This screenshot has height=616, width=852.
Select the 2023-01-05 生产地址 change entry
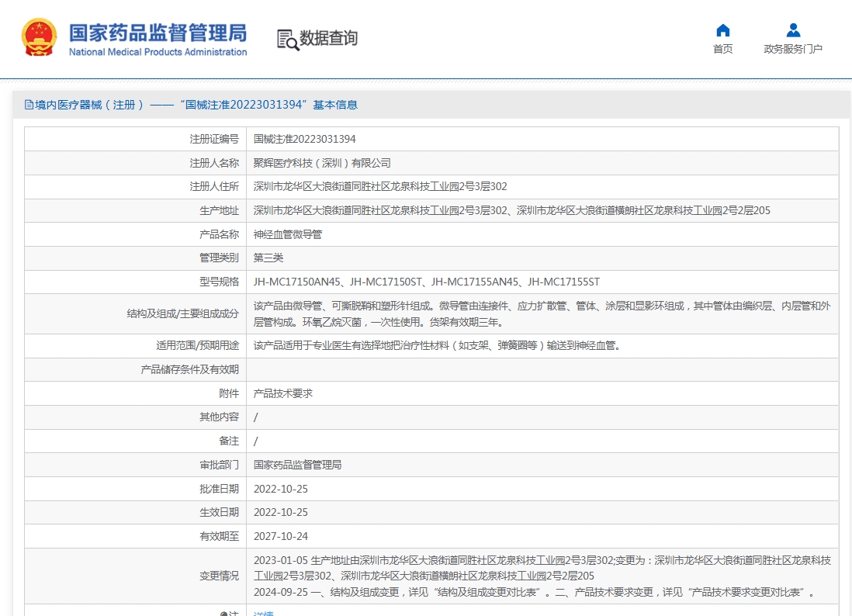click(542, 568)
